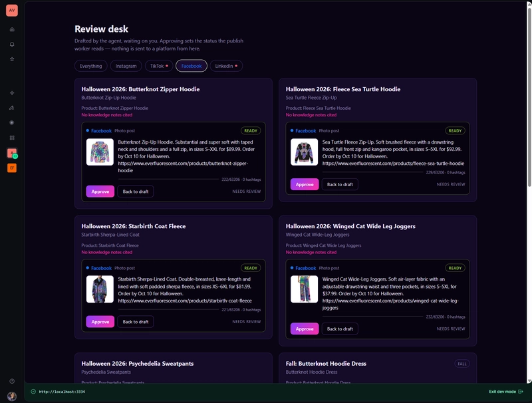Click the green check status icon

coord(33,392)
